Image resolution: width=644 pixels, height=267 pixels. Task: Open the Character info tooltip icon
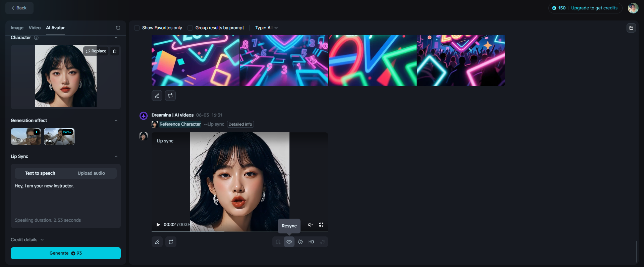coord(36,38)
